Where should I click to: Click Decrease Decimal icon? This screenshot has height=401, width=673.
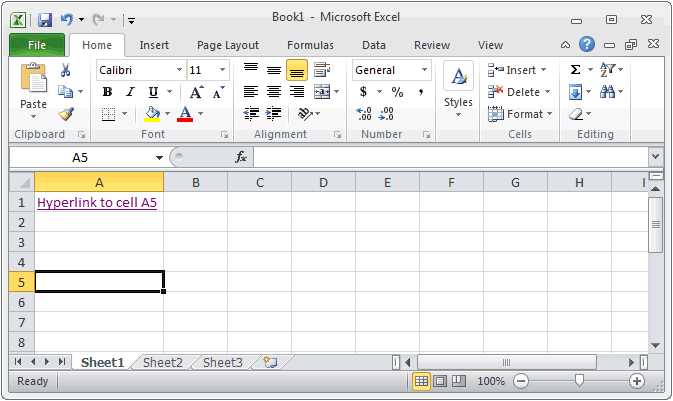tap(386, 114)
